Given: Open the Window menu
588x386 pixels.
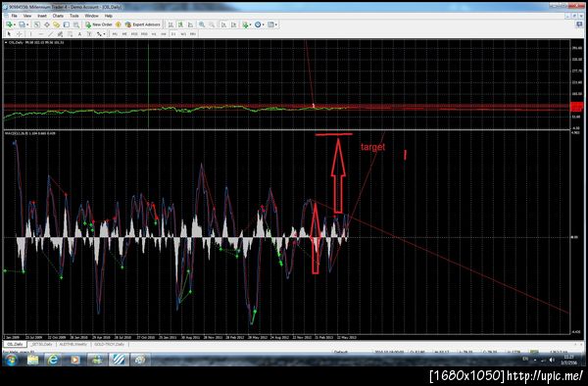Looking at the screenshot, I should coord(91,16).
